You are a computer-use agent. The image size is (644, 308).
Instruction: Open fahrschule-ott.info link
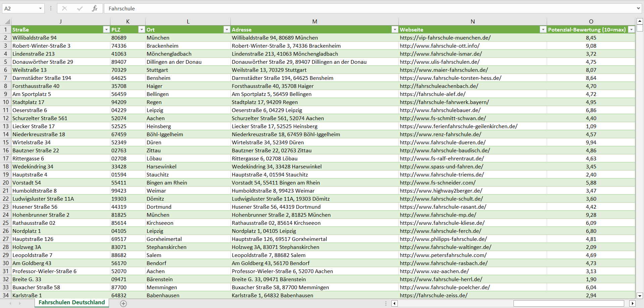pyautogui.click(x=440, y=46)
